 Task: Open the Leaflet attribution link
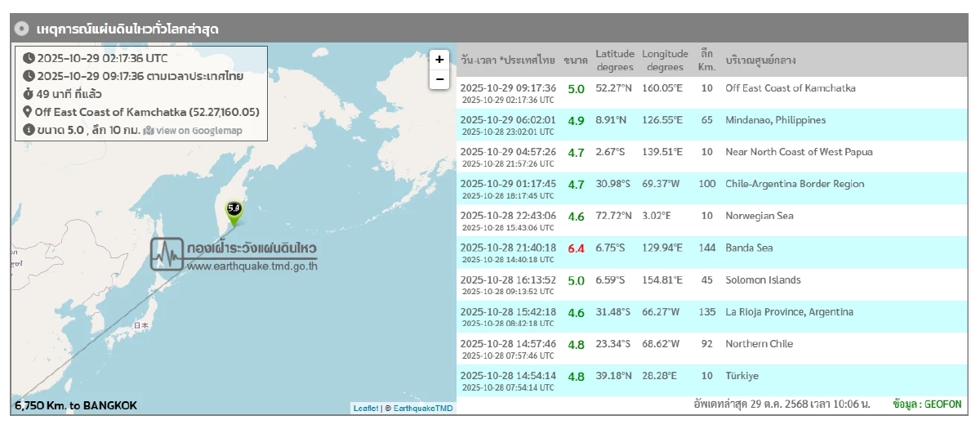click(x=365, y=408)
